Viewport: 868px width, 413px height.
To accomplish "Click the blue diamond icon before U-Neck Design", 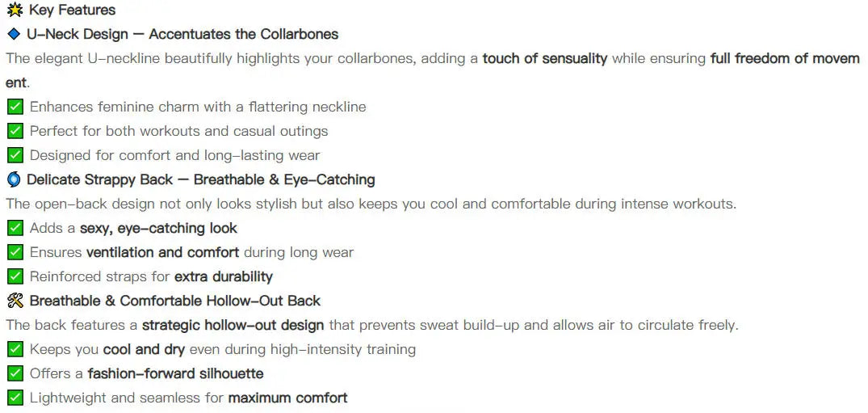I will pyautogui.click(x=14, y=35).
